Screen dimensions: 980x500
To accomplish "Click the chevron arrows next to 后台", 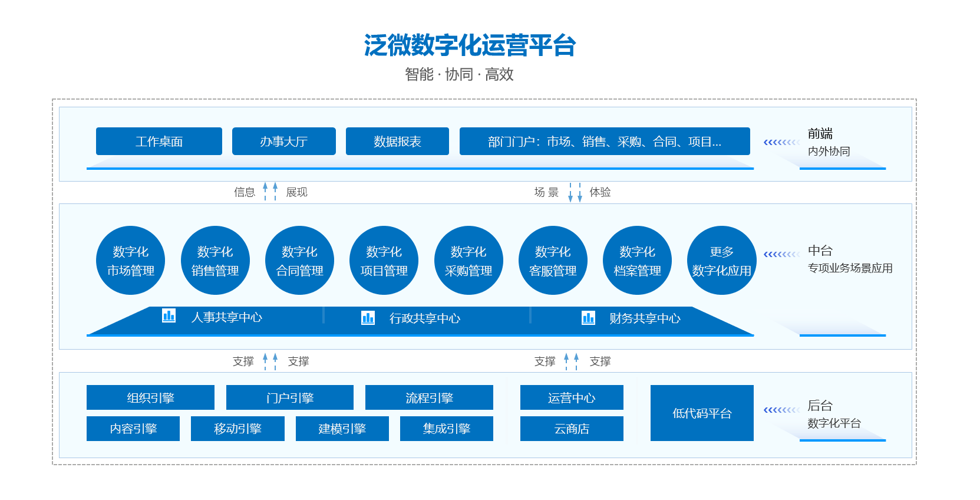I will coord(781,410).
